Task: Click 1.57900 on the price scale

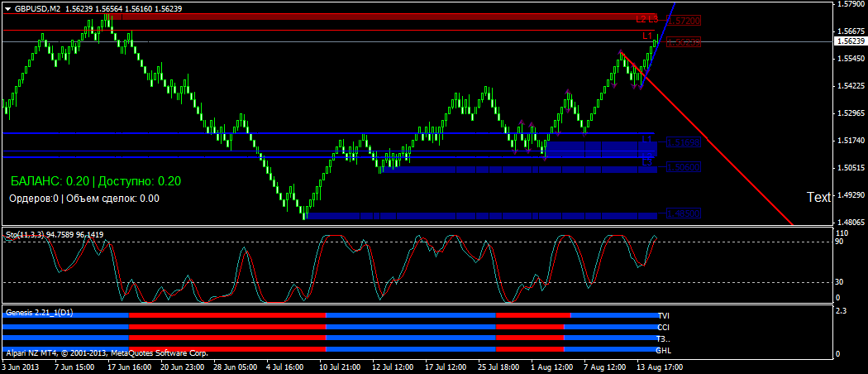Action: (x=851, y=4)
